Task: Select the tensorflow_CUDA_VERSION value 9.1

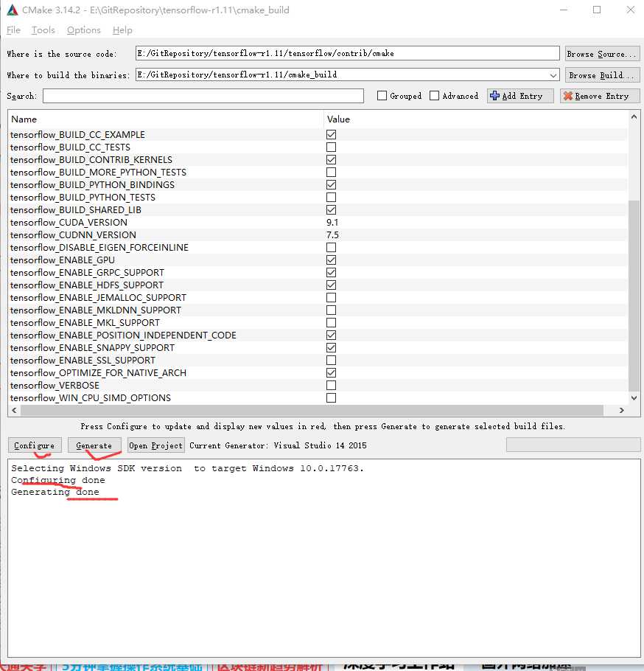Action: point(332,223)
